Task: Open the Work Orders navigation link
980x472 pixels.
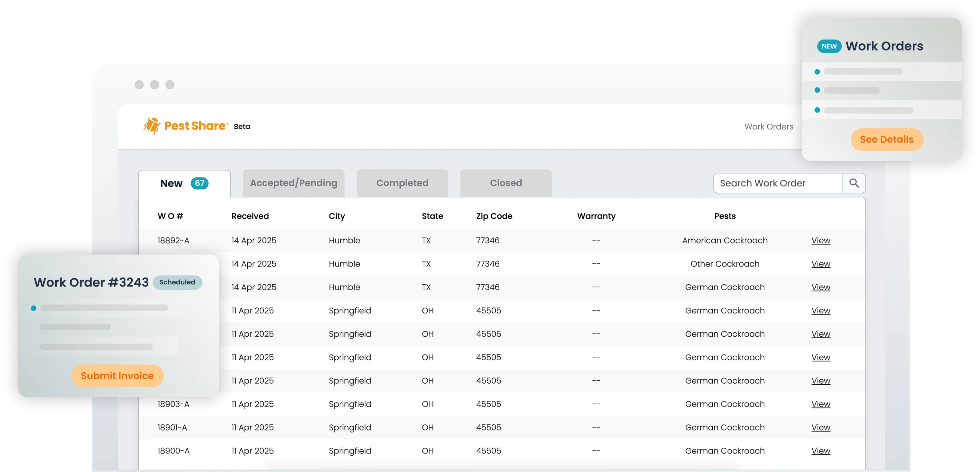Action: coord(768,127)
